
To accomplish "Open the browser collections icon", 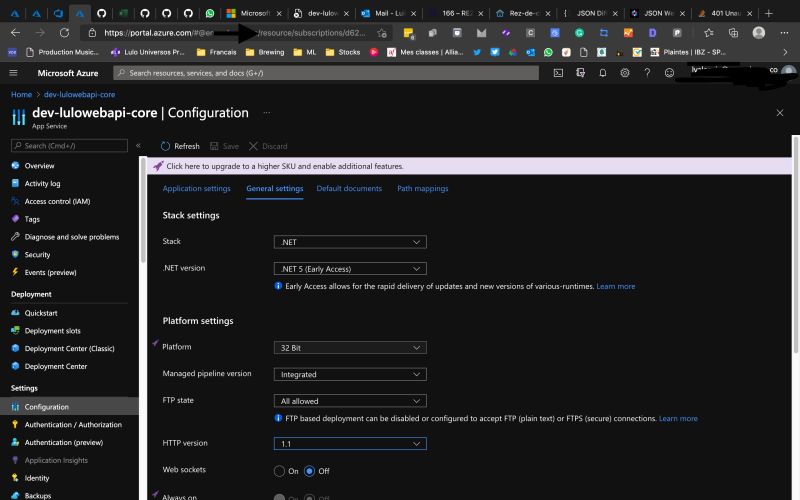I will tap(733, 33).
